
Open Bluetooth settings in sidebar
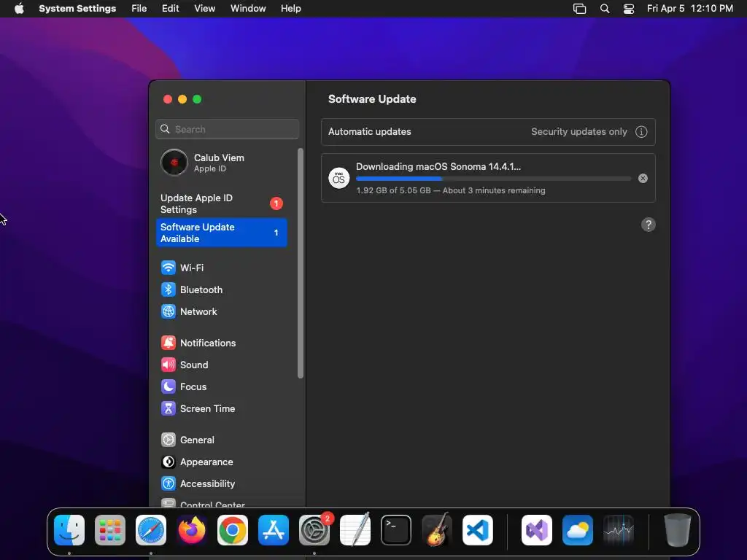pyautogui.click(x=192, y=289)
